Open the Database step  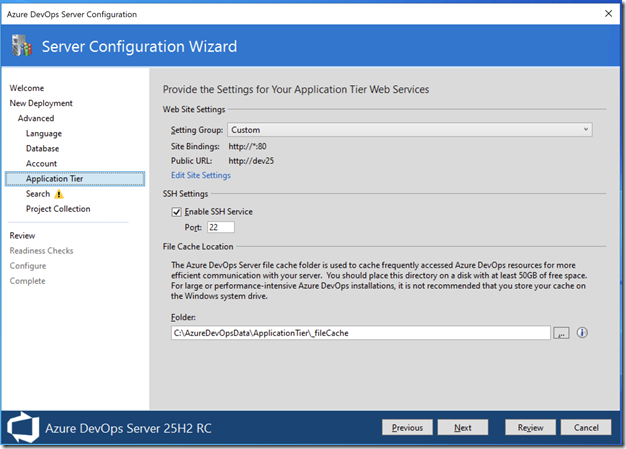[x=42, y=148]
